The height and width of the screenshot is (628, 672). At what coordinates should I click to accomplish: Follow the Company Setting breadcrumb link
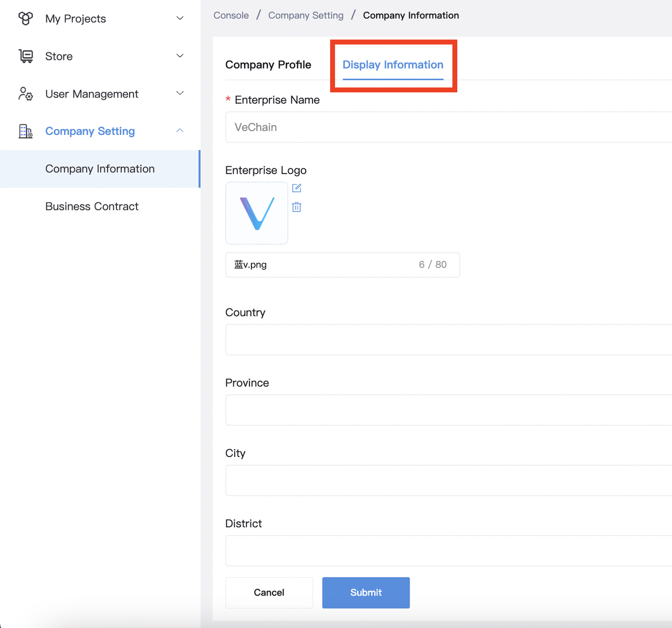tap(306, 15)
